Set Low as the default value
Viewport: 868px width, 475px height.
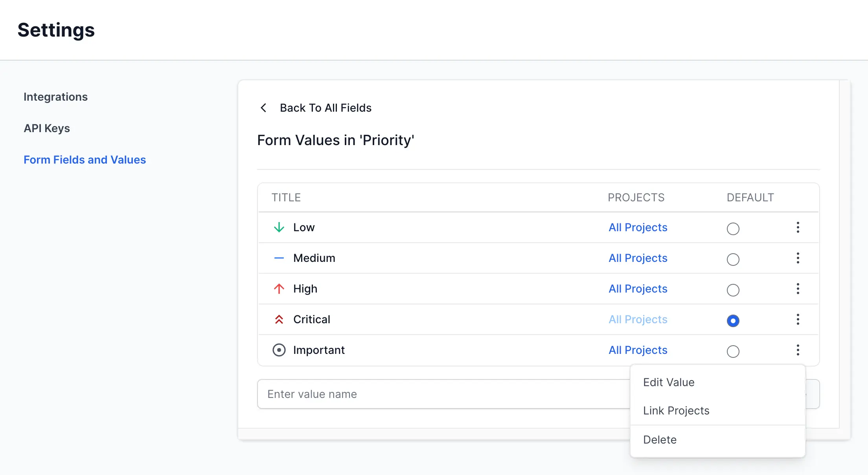[733, 229]
